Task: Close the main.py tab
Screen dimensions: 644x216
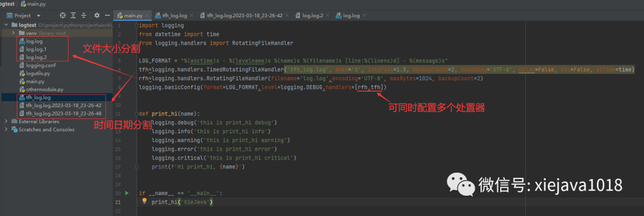Action: 147,15
